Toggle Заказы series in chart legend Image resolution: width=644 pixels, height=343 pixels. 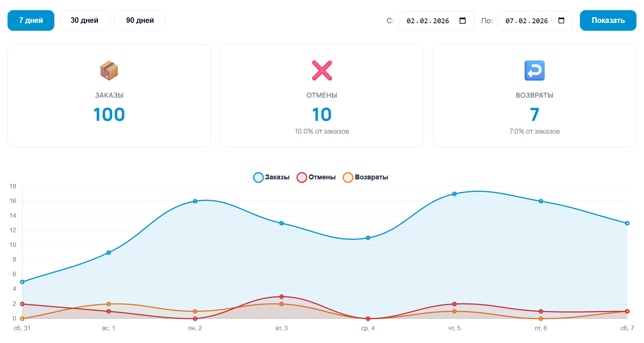pyautogui.click(x=271, y=177)
